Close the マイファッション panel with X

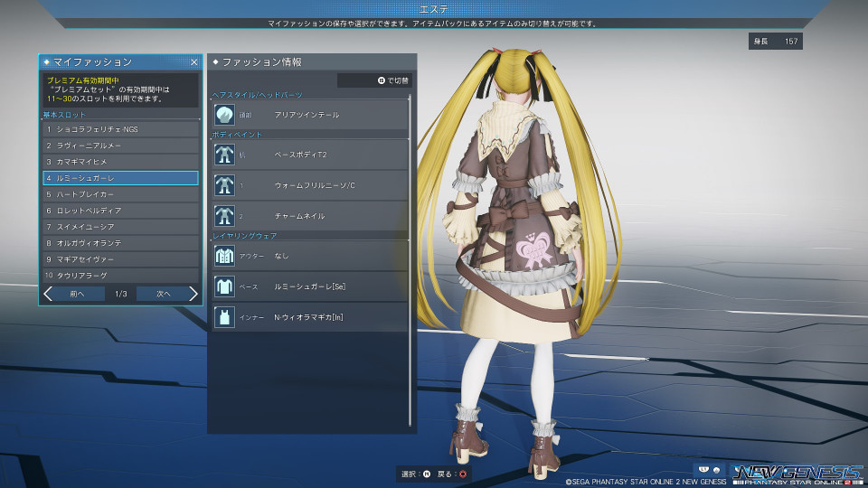point(193,62)
